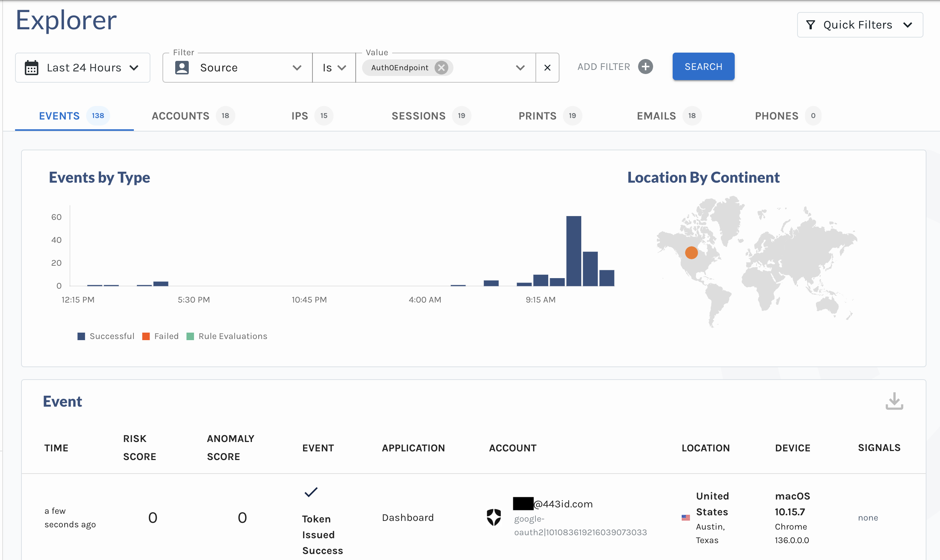The height and width of the screenshot is (560, 940).
Task: Click the Source filter person icon
Action: pos(182,68)
